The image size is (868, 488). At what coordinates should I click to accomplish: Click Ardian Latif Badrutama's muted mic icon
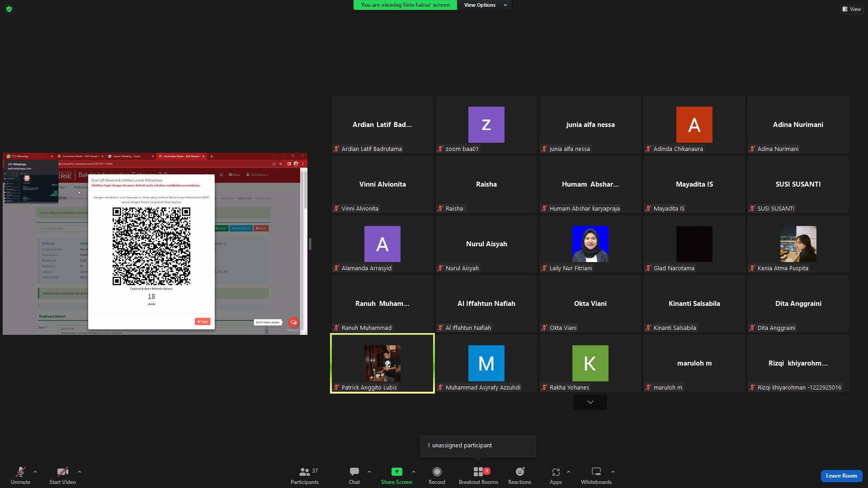point(336,149)
